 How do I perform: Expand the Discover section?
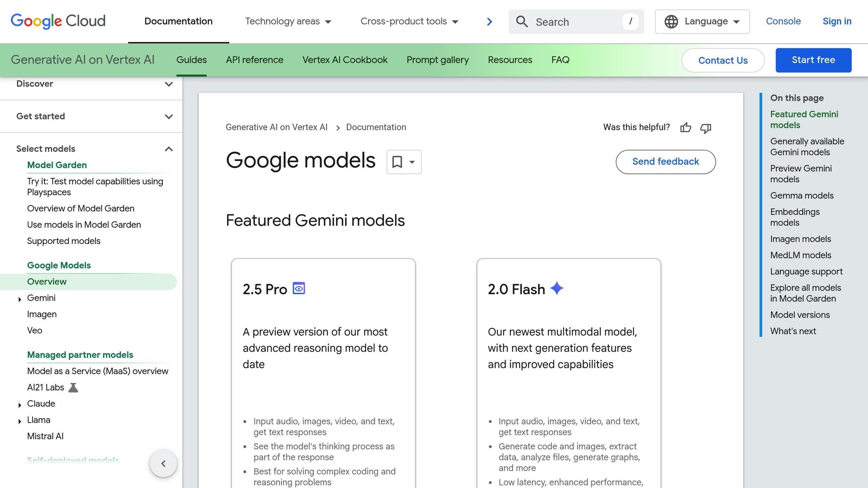pyautogui.click(x=169, y=84)
